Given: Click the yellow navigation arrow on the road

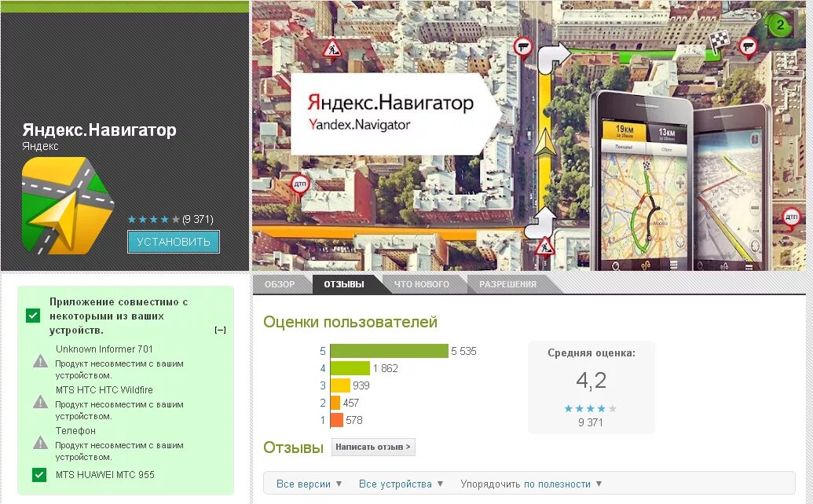Looking at the screenshot, I should click(x=544, y=142).
